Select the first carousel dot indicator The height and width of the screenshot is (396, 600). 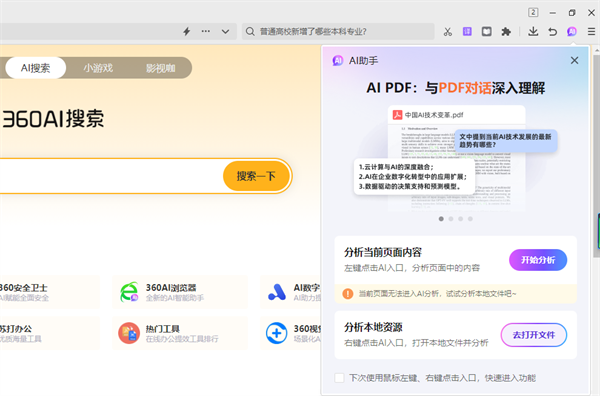click(x=441, y=219)
